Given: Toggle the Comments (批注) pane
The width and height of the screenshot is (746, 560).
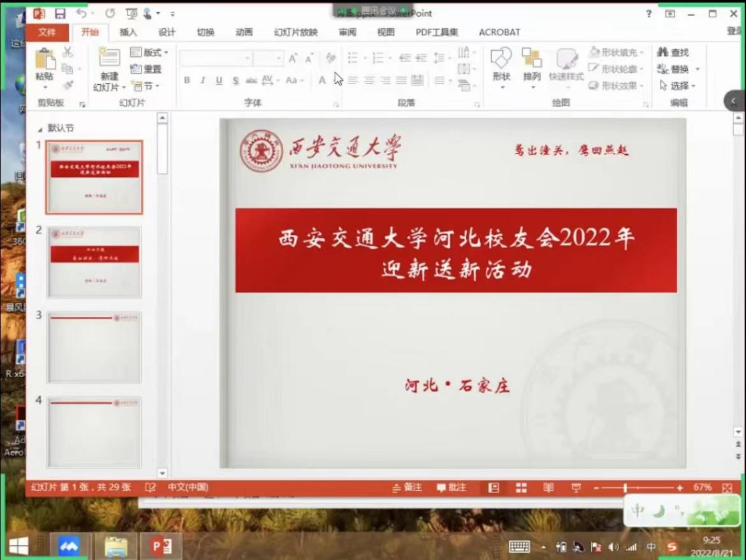Looking at the screenshot, I should tap(451, 488).
